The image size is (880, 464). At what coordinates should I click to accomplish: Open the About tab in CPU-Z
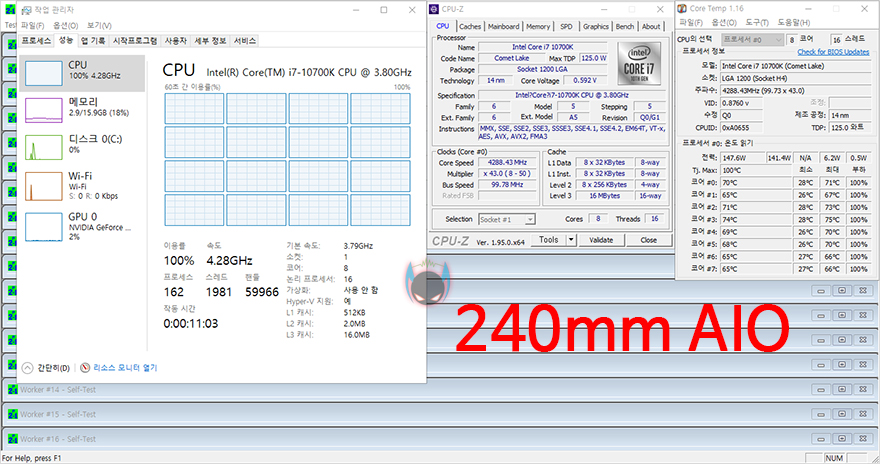[651, 26]
